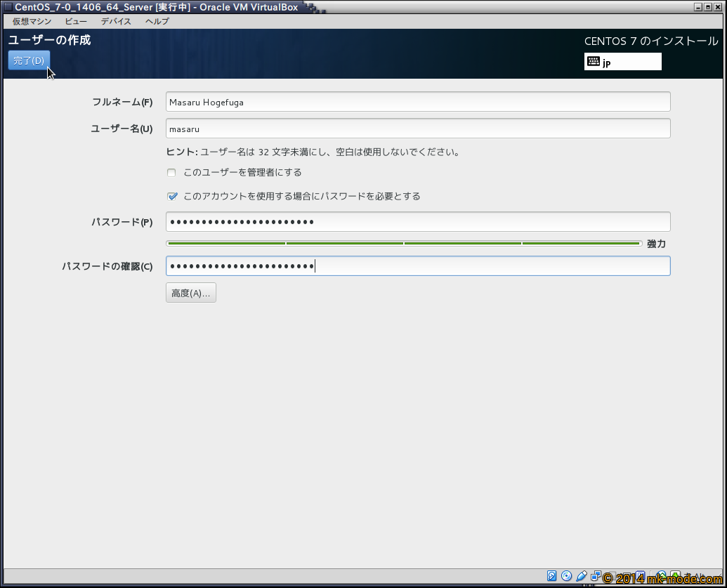Click the hard disk activity icon
Screen dimensions: 727x588
[x=552, y=576]
